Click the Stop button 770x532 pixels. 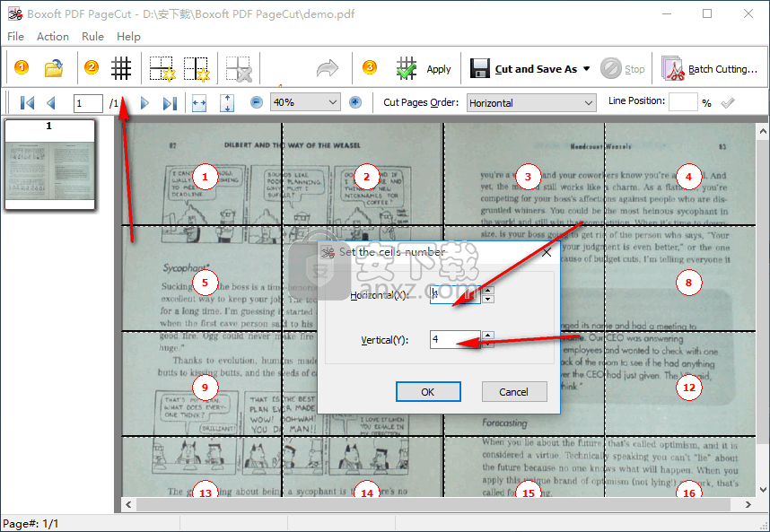click(623, 69)
